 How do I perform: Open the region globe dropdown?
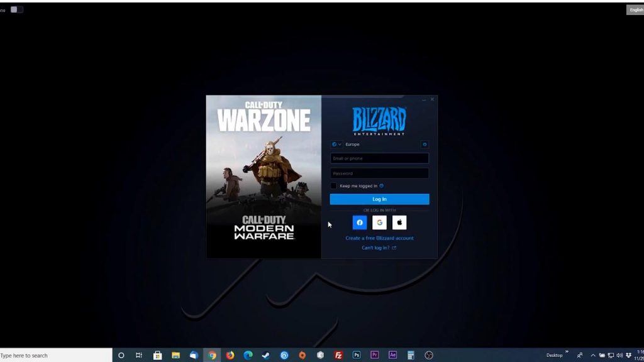pyautogui.click(x=336, y=145)
